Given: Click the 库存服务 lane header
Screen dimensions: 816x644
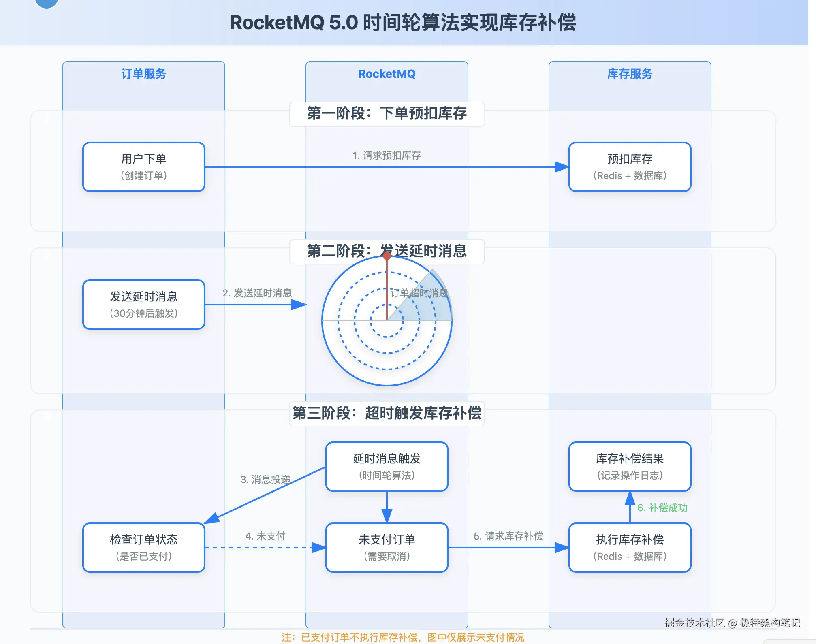Looking at the screenshot, I should 629,74.
